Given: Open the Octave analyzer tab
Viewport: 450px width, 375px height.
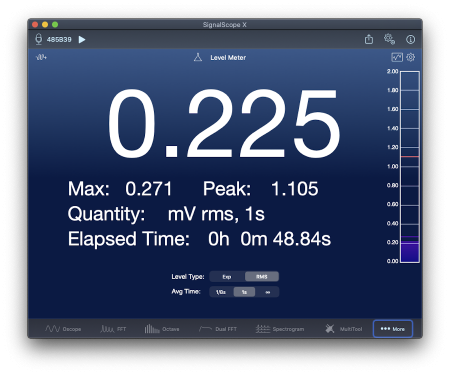Looking at the screenshot, I should click(x=162, y=329).
